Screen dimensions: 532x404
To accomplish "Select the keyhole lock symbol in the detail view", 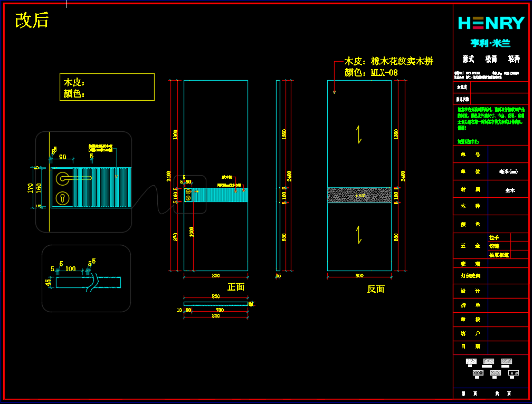I will [62, 198].
